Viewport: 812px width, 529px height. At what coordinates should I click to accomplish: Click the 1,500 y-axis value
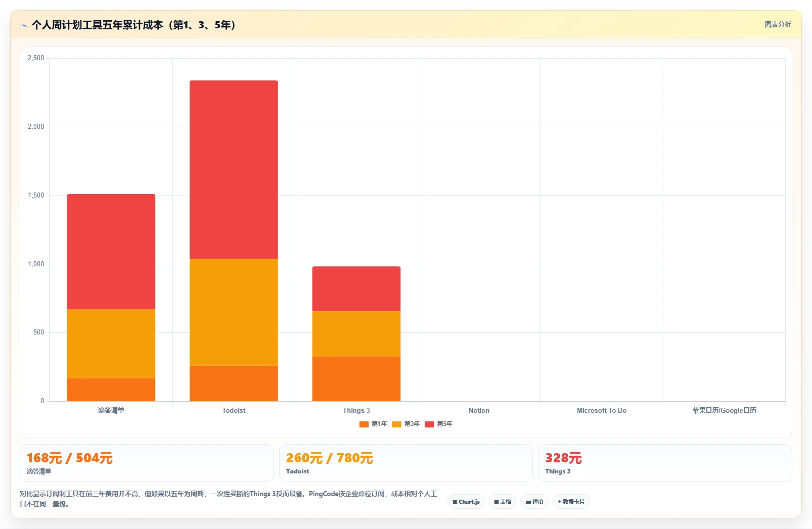(x=36, y=196)
